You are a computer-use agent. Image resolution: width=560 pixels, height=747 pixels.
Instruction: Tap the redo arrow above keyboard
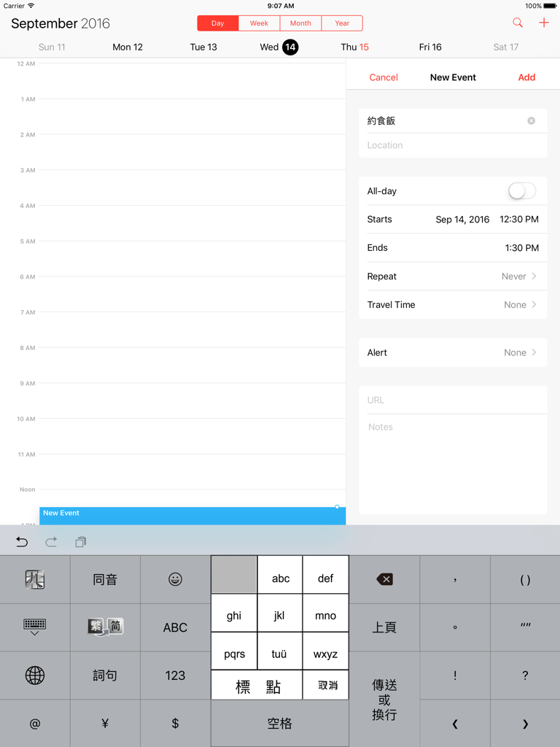click(x=51, y=542)
